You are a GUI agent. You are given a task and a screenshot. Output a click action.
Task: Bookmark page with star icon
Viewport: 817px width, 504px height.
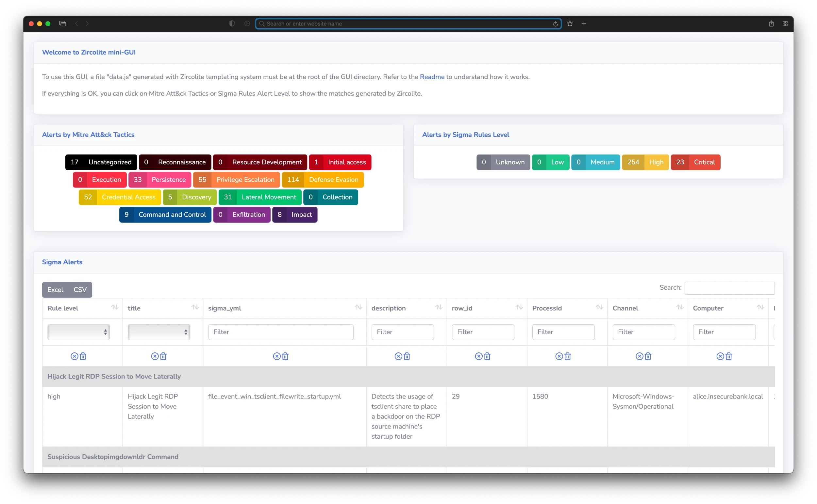click(x=570, y=24)
